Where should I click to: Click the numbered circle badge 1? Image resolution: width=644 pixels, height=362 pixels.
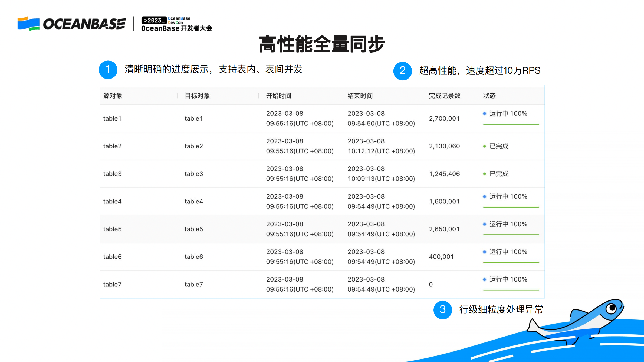[x=108, y=70]
